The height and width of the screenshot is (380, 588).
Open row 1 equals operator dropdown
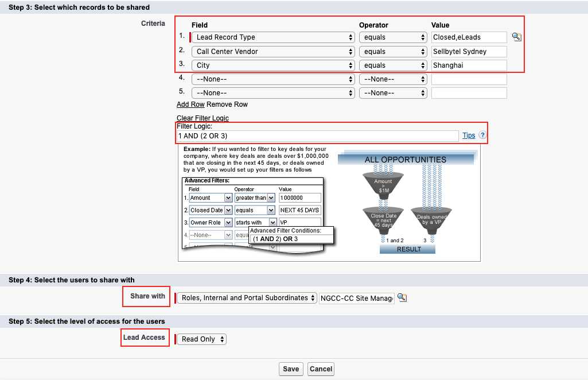pyautogui.click(x=393, y=37)
